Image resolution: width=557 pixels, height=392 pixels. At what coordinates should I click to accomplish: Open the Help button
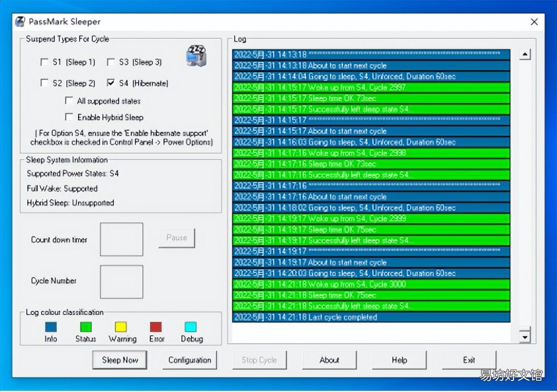(x=399, y=360)
